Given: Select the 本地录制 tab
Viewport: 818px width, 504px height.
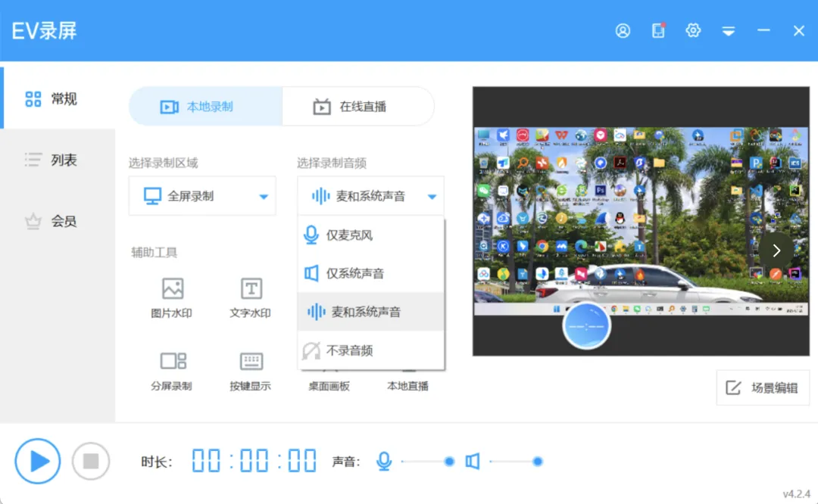Looking at the screenshot, I should tap(206, 107).
